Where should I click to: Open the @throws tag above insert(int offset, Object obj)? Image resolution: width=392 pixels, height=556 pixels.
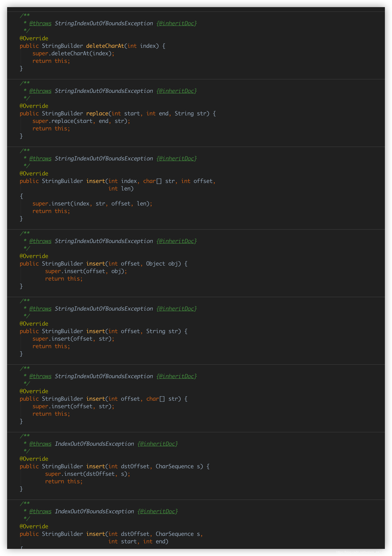tap(40, 241)
